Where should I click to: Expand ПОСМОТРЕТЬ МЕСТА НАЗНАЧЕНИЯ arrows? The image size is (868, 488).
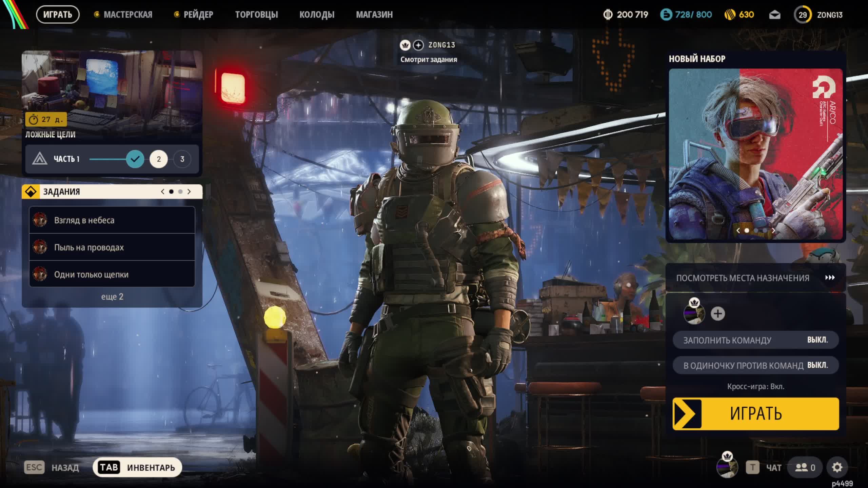830,278
